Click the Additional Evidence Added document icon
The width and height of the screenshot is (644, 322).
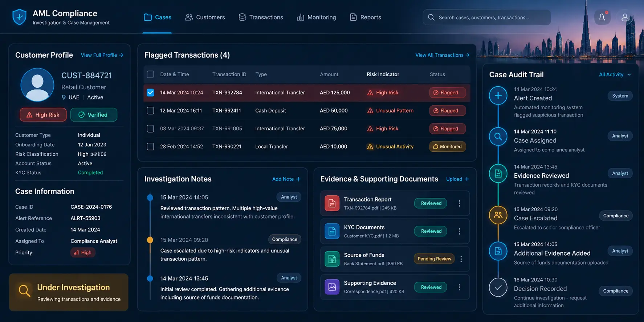click(498, 251)
